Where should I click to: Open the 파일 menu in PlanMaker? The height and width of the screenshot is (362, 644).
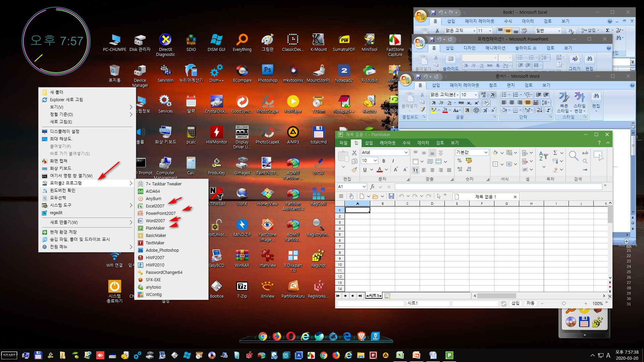pos(343,143)
